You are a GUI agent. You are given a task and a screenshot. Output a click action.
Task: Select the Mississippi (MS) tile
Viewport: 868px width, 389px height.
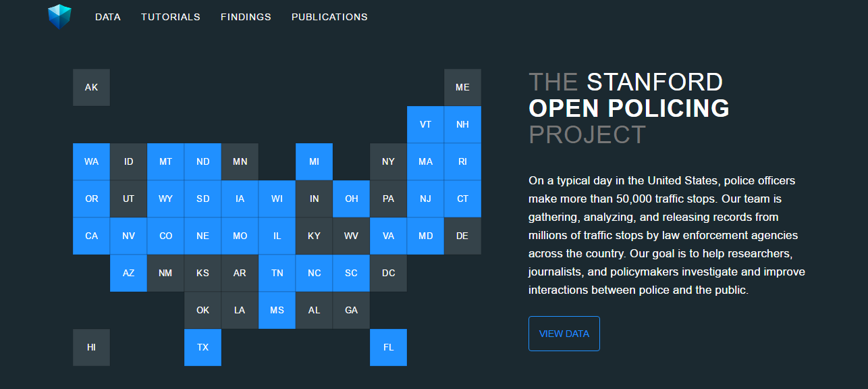(277, 310)
